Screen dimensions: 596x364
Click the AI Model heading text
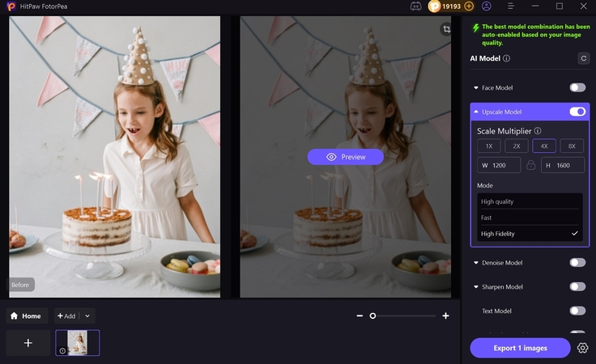tap(485, 58)
